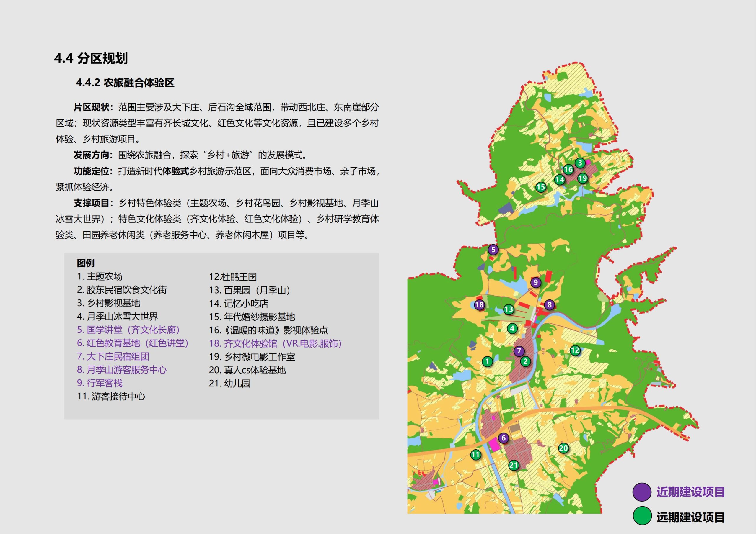Click green marker 21 on the map
This screenshot has width=756, height=534.
pos(514,465)
